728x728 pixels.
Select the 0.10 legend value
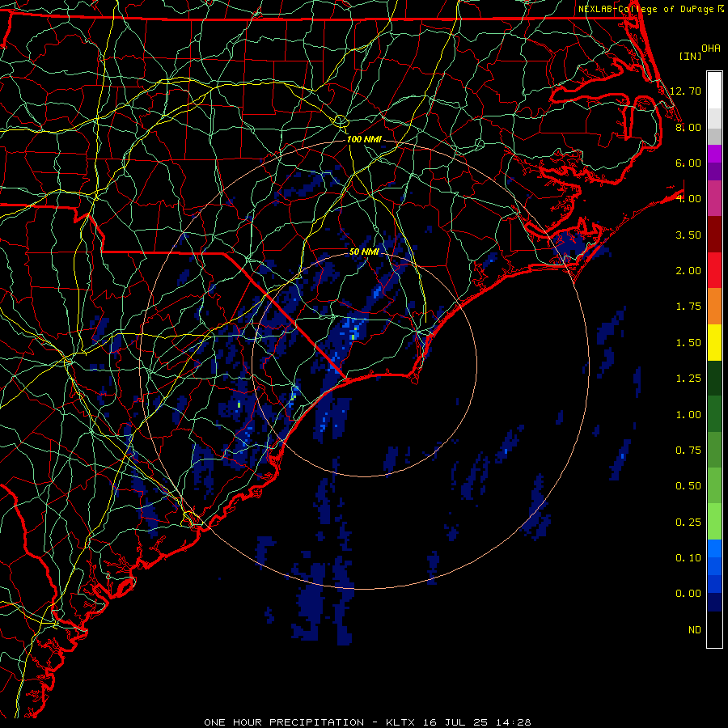(x=688, y=558)
